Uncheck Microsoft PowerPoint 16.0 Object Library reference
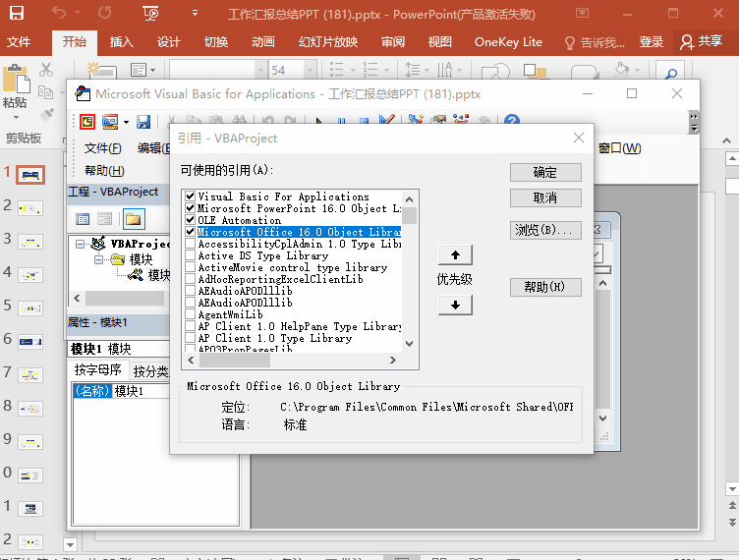 [x=191, y=207]
